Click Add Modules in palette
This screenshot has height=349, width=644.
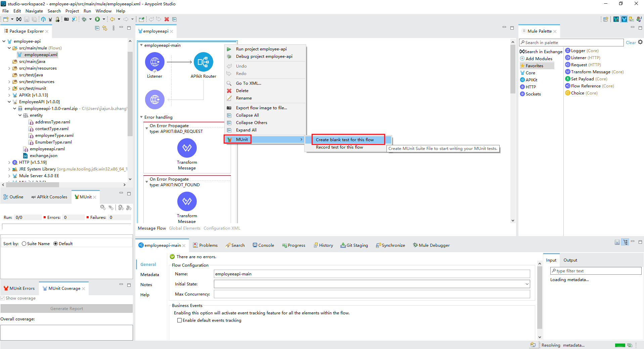pyautogui.click(x=536, y=59)
